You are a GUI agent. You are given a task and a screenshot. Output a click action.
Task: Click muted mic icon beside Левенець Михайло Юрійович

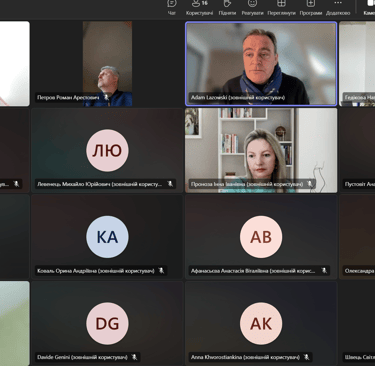[170, 184]
